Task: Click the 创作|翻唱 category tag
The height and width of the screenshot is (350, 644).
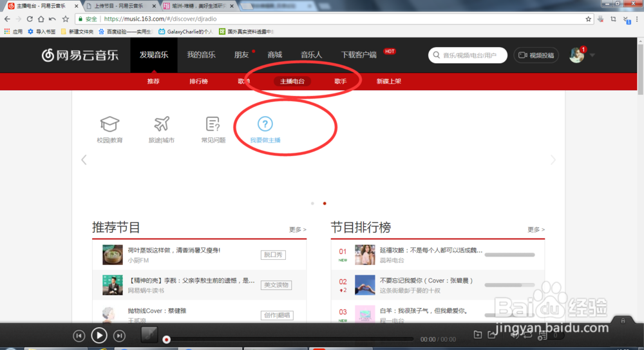Action: pos(277,315)
